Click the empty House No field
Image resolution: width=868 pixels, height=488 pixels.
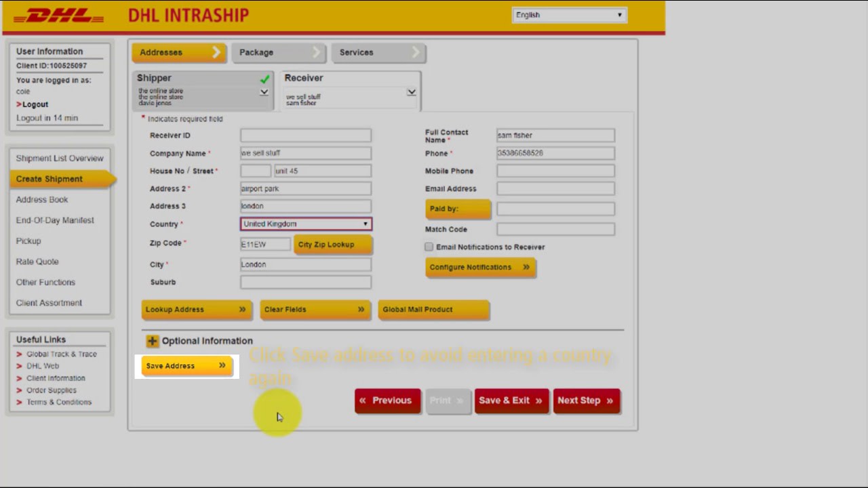point(256,171)
